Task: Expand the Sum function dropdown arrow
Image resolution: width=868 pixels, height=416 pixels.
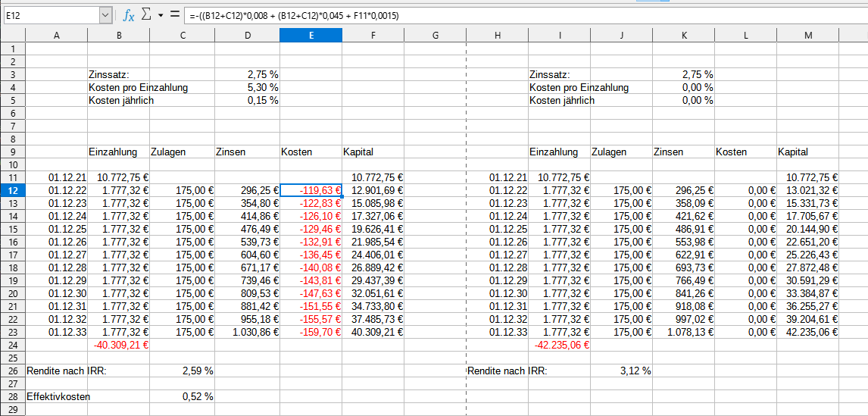Action: (x=161, y=15)
